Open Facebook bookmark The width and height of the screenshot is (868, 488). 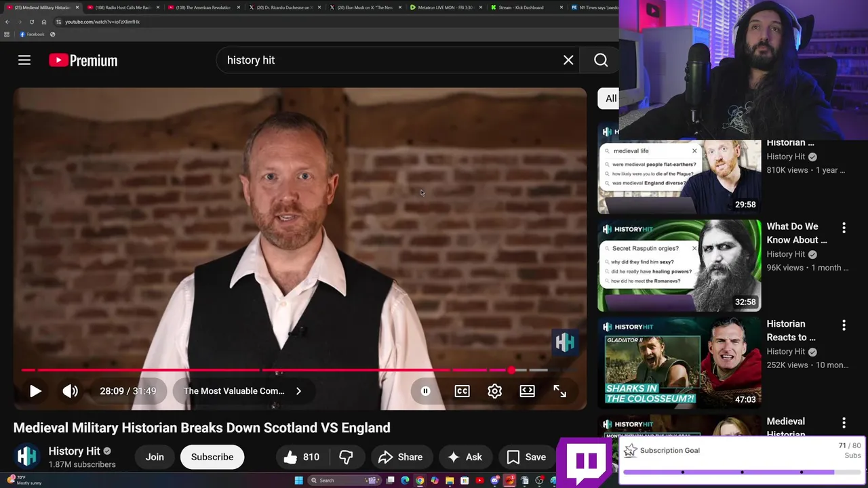tap(32, 35)
